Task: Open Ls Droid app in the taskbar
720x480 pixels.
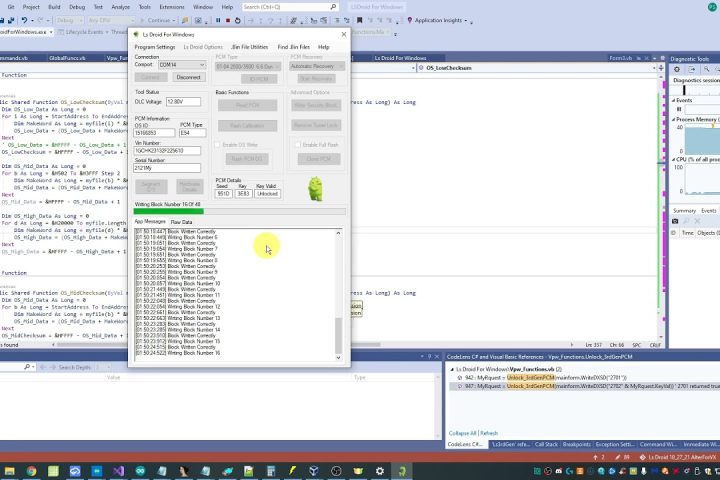Action: coord(402,471)
